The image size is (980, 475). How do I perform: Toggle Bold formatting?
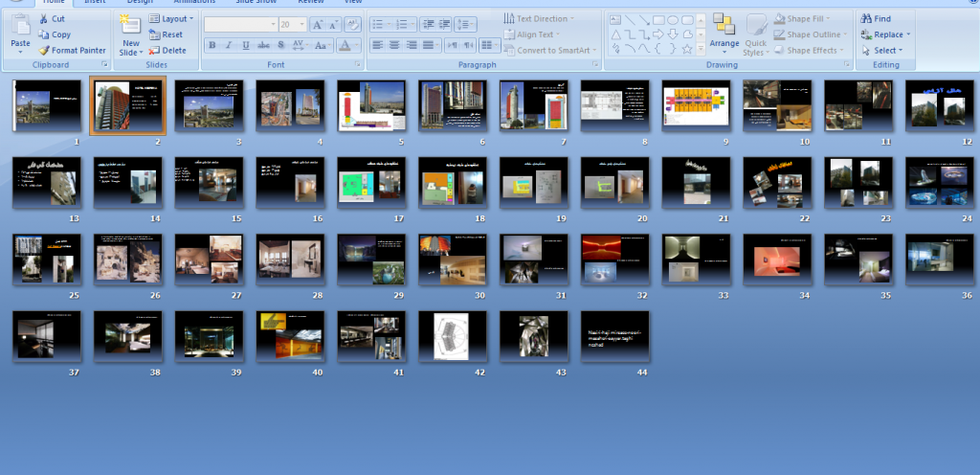[212, 45]
